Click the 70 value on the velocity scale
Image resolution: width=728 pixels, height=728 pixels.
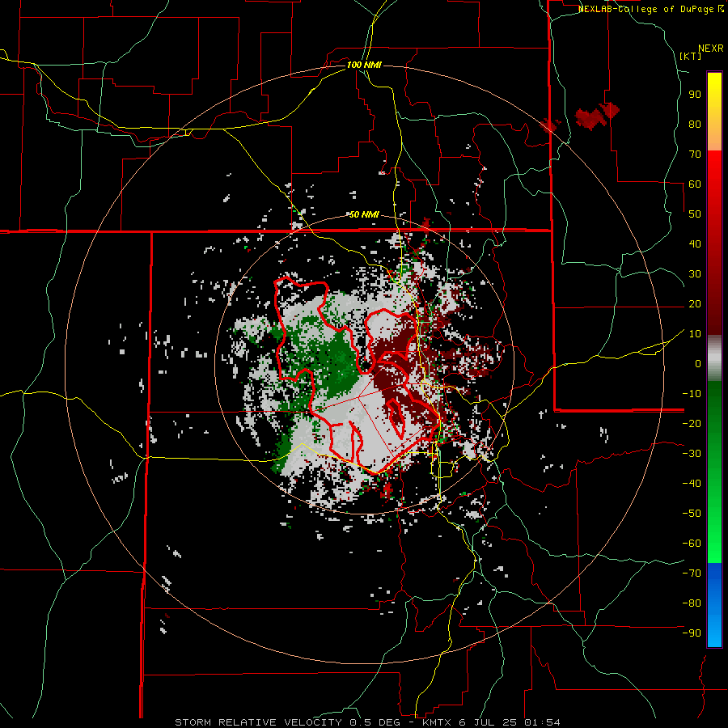pyautogui.click(x=695, y=154)
